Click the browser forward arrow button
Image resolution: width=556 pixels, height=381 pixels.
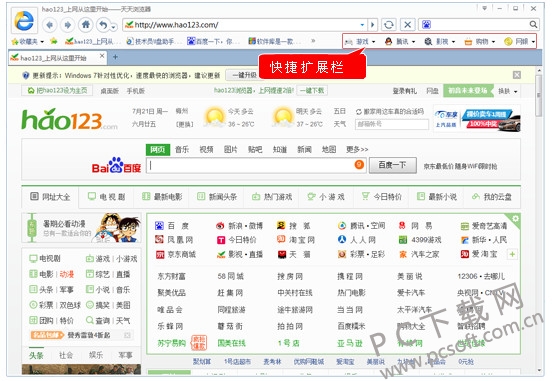(67, 25)
